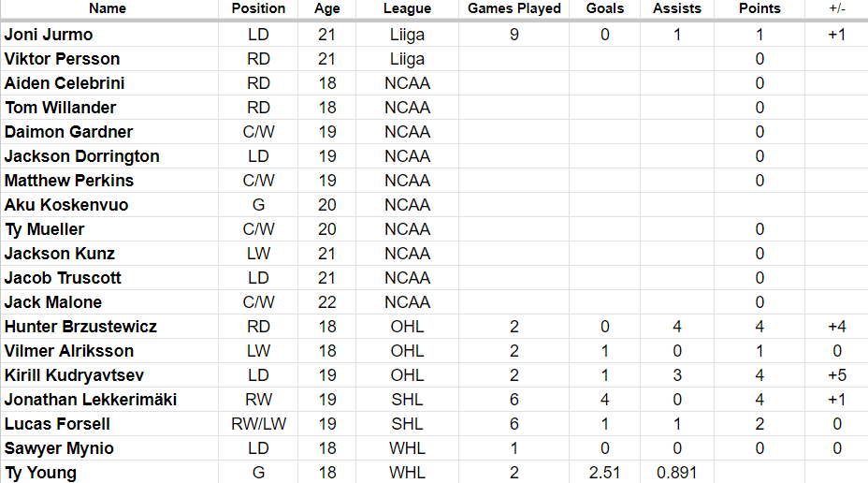Select Hunter Brzustewicz's +4 plus-minus cell
Viewport: 868px width, 483px height.
[x=836, y=327]
